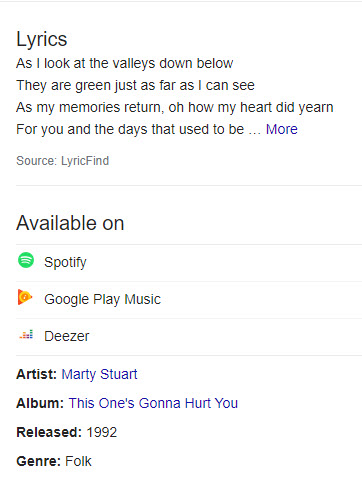362x480 pixels.
Task: Open the Deezer listing text
Action: 67,336
